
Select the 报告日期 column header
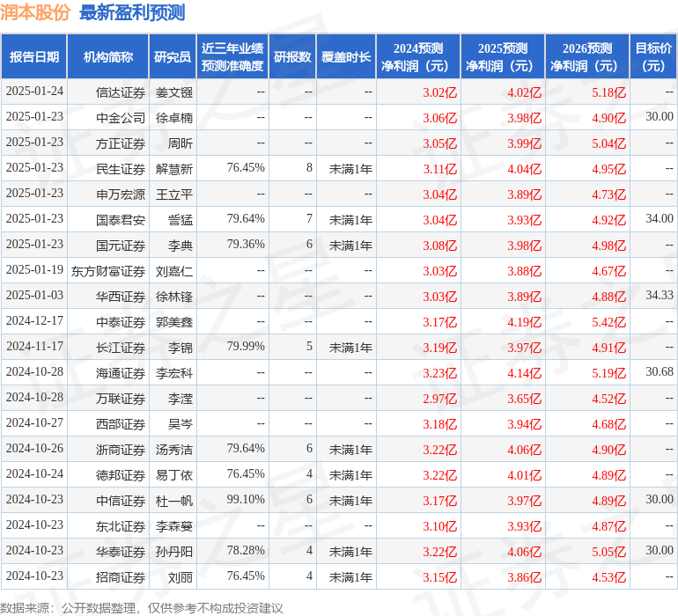click(34, 57)
